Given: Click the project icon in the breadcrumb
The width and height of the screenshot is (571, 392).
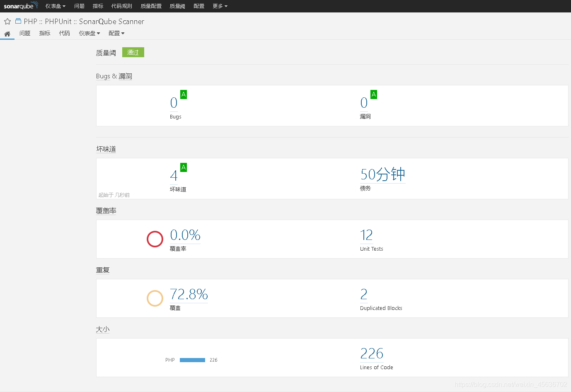Looking at the screenshot, I should pos(17,21).
